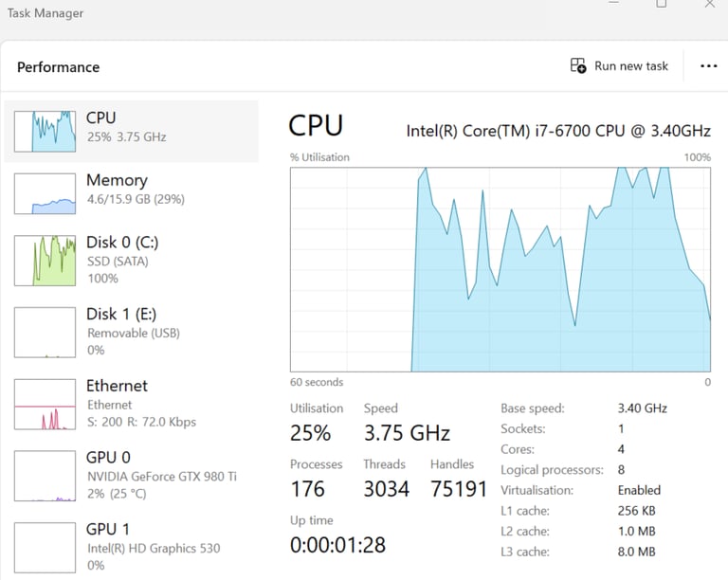Viewport: 728px width, 580px height.
Task: Click the large CPU utilisation graph
Action: tap(500, 270)
